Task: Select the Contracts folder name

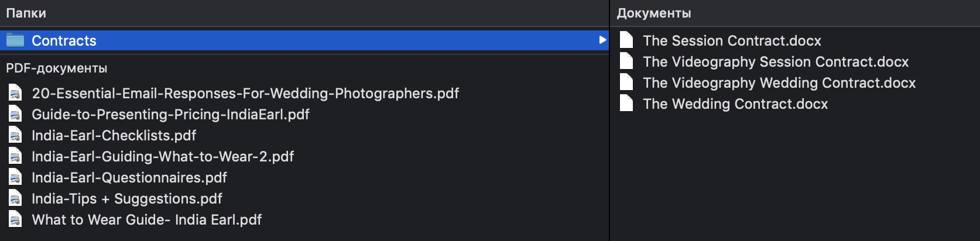Action: pyautogui.click(x=64, y=40)
